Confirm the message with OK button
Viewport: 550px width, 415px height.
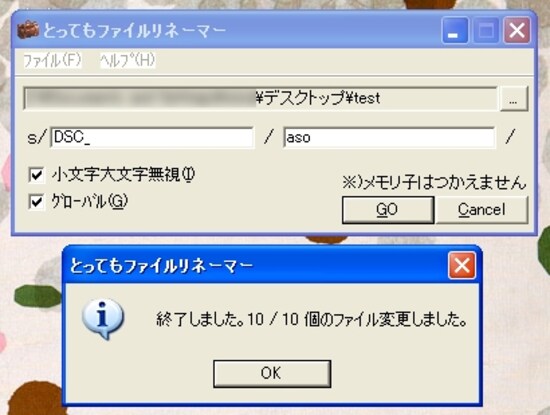[272, 373]
